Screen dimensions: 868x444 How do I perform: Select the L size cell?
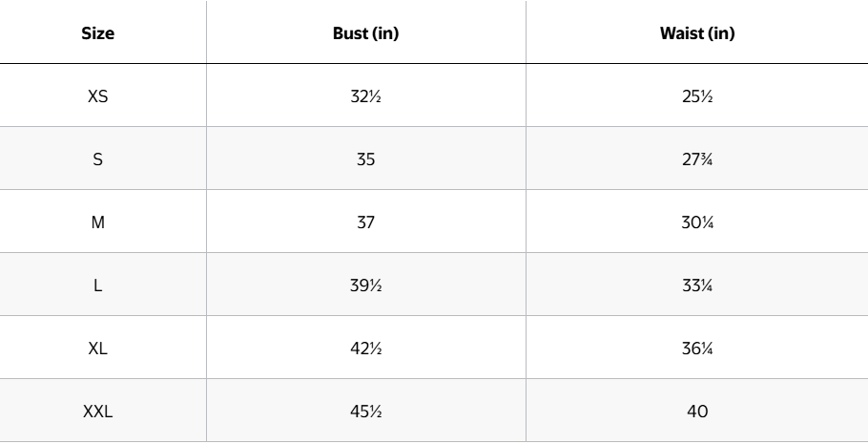point(97,284)
